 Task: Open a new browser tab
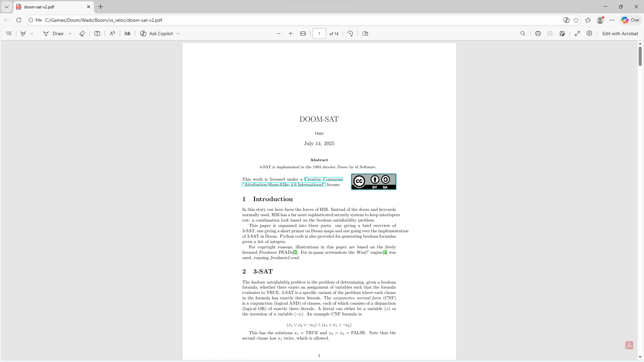(101, 7)
